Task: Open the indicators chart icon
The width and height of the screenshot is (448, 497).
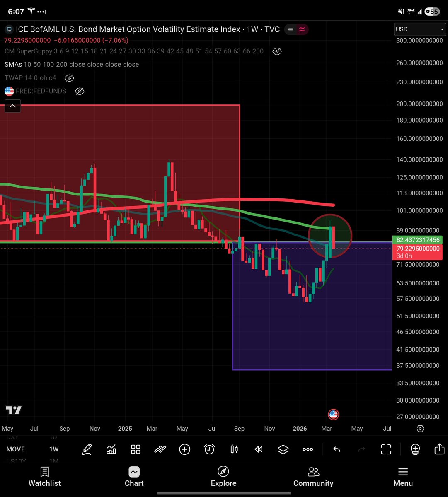Action: pyautogui.click(x=111, y=449)
